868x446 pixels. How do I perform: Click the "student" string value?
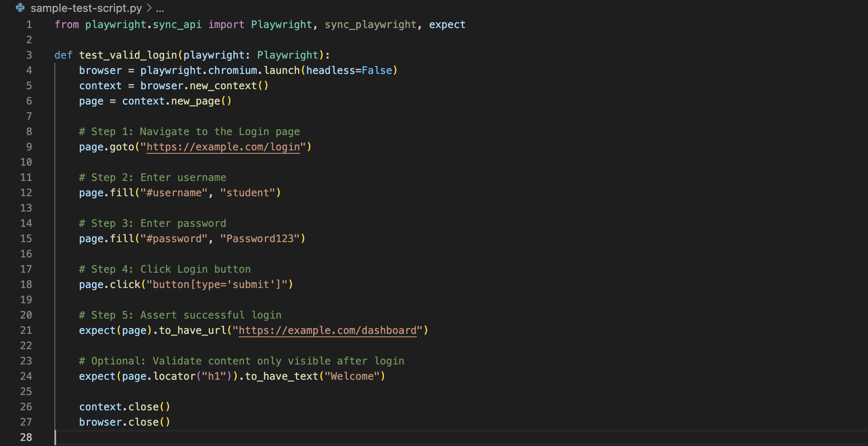point(248,193)
